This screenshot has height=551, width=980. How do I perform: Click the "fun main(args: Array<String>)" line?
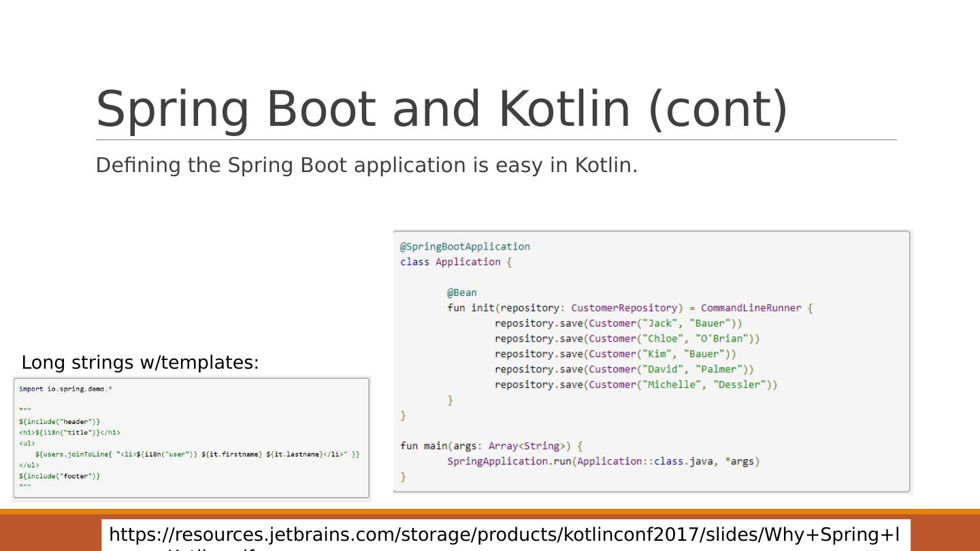pos(491,446)
